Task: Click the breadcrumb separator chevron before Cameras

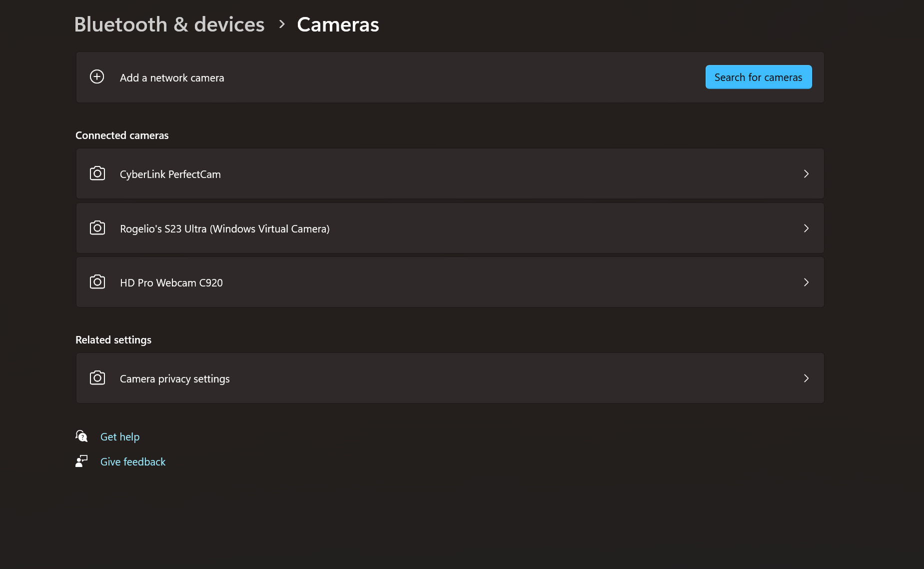Action: point(282,24)
